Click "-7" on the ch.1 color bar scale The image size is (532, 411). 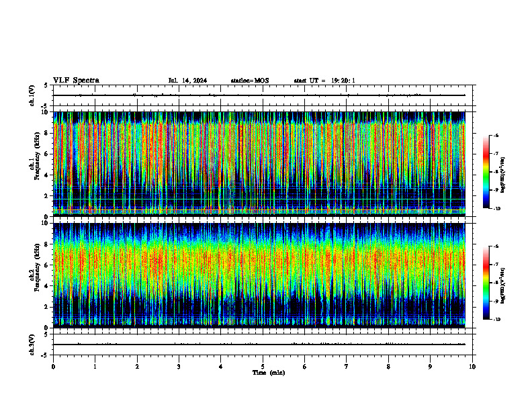[496, 154]
